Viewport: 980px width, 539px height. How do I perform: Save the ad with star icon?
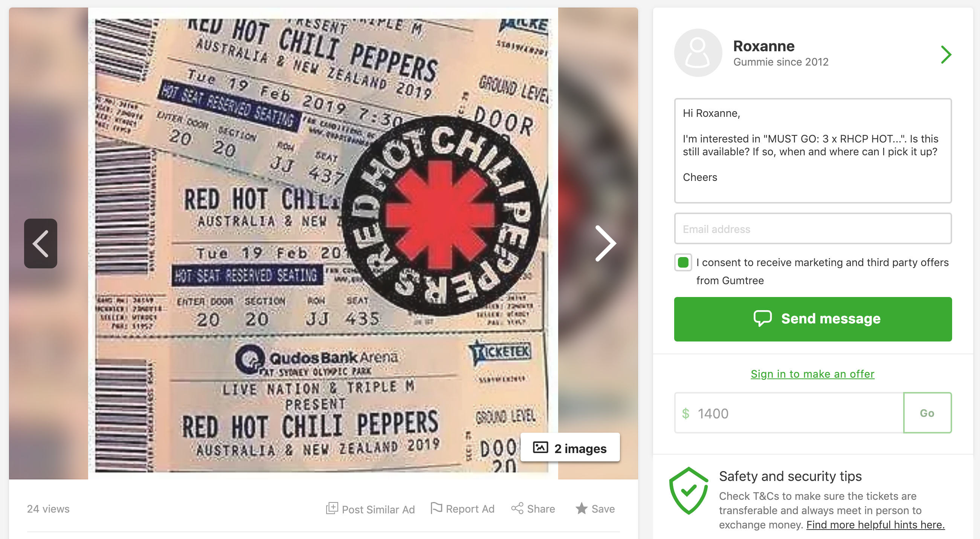pos(581,508)
